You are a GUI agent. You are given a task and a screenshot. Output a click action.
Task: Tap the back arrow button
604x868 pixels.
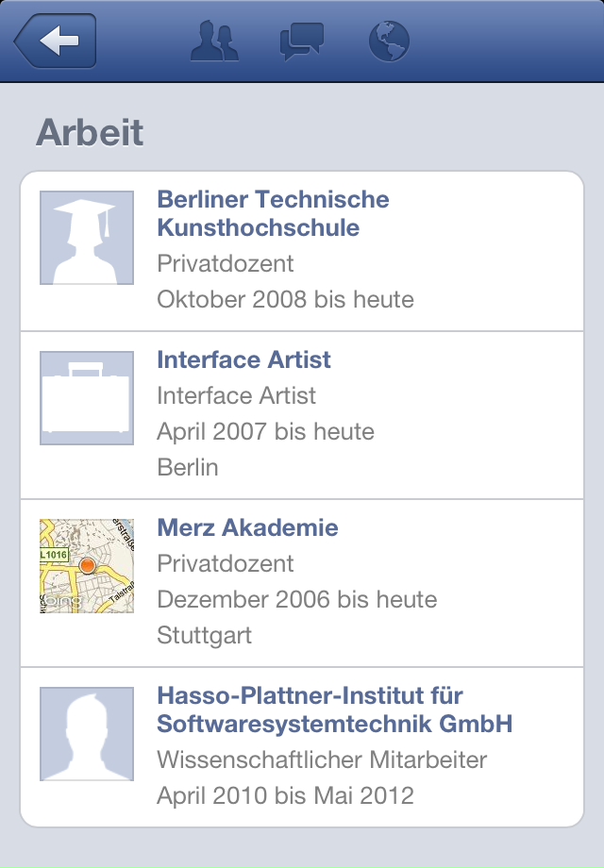tap(56, 41)
